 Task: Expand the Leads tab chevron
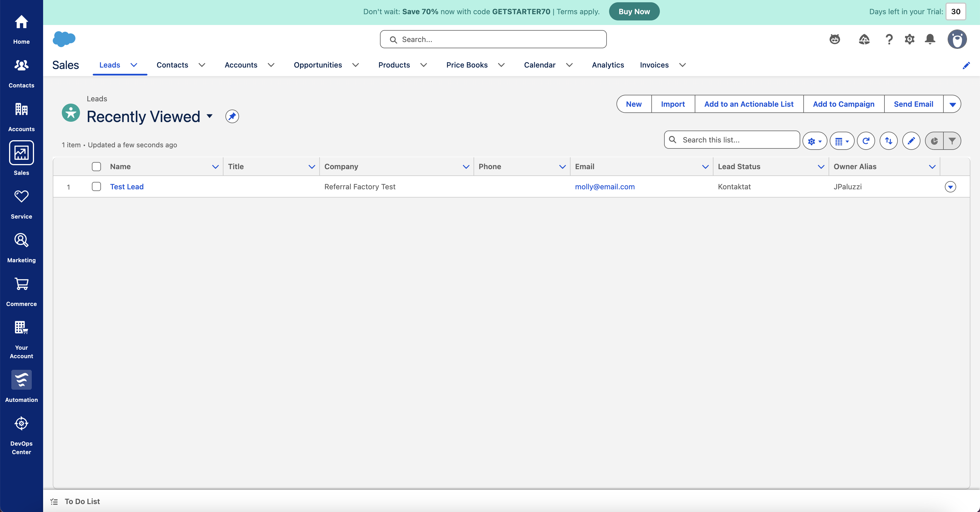click(x=134, y=65)
